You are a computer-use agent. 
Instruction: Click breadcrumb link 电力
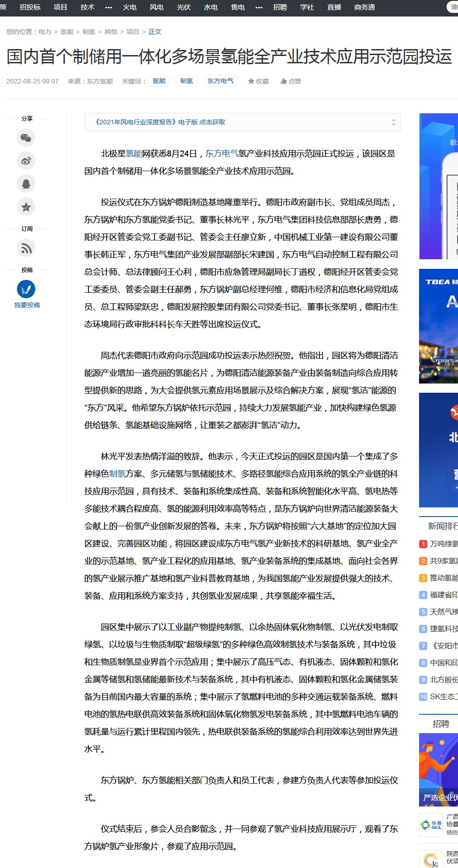coord(45,32)
